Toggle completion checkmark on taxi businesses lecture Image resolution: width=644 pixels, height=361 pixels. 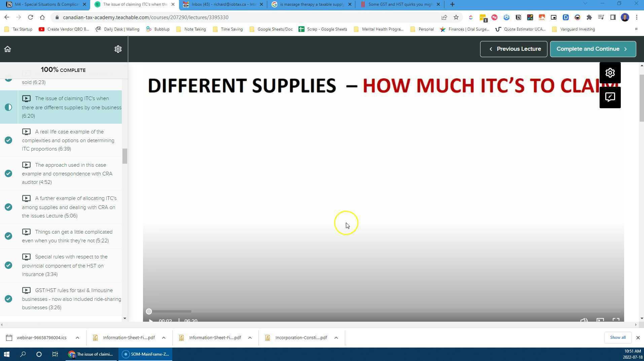(8, 299)
